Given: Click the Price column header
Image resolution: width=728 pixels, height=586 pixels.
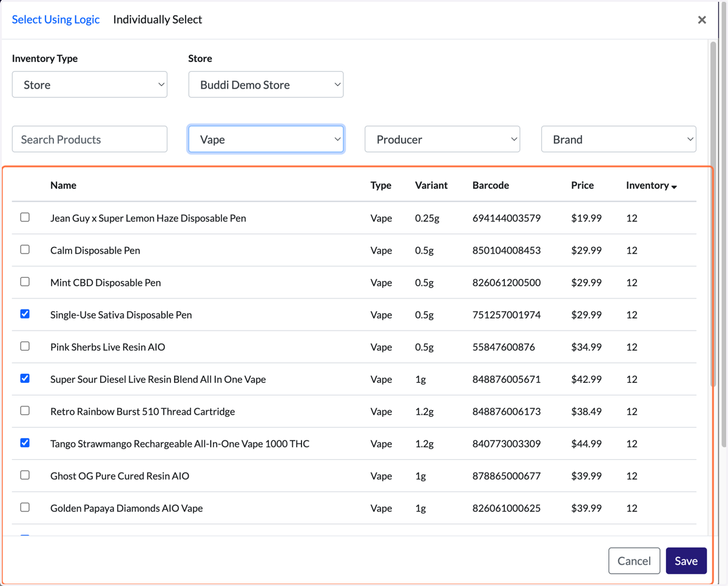Looking at the screenshot, I should (x=582, y=186).
